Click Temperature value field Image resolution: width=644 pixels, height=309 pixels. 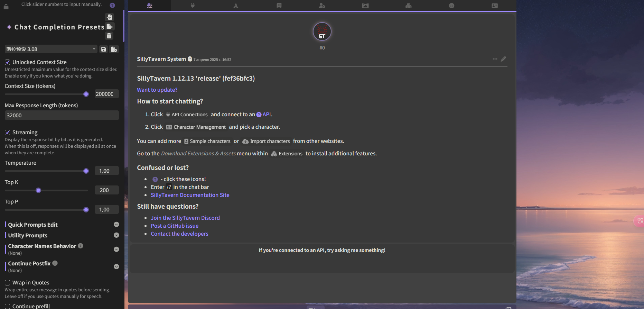[x=106, y=171]
